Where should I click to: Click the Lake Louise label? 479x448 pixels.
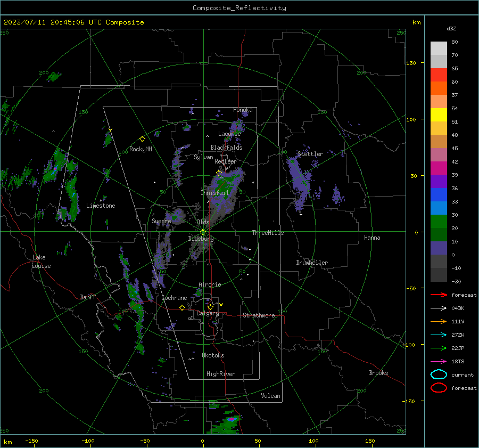(41, 262)
